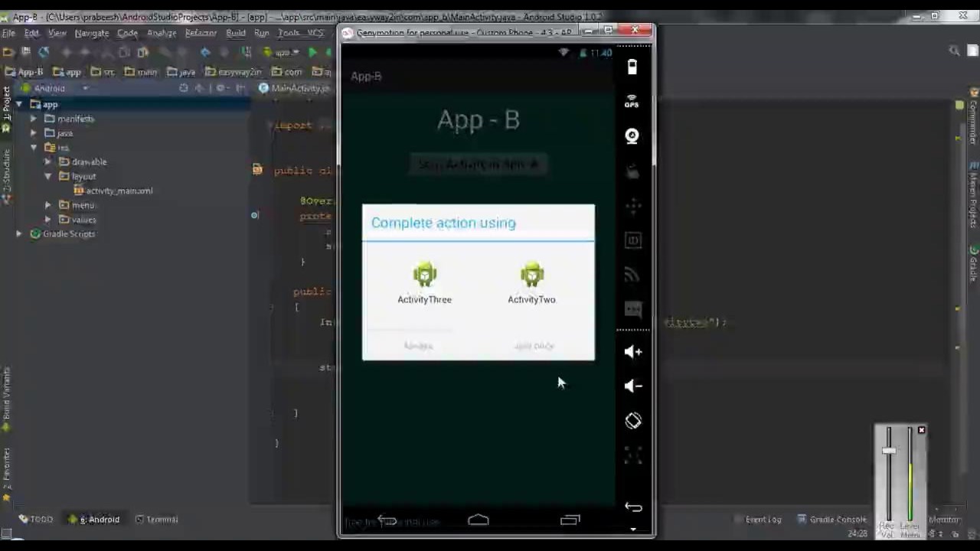Image resolution: width=980 pixels, height=551 pixels.
Task: Choose ActivityThree in the chooser dialog
Action: 424,283
